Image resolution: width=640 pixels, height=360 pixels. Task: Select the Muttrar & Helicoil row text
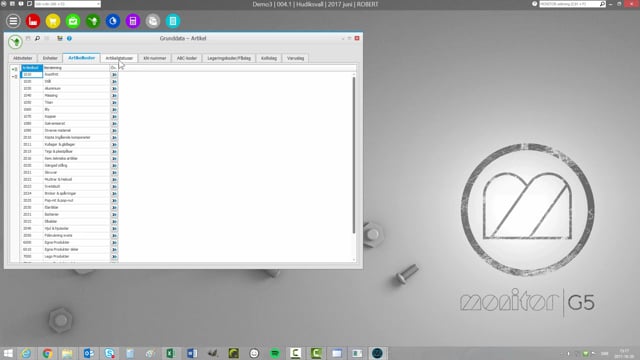pos(58,180)
